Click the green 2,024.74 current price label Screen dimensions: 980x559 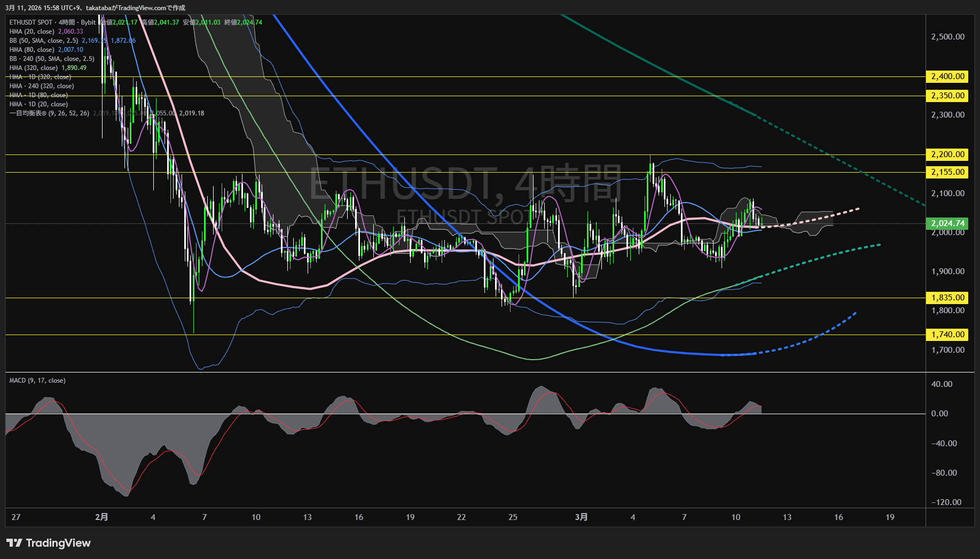coord(947,223)
